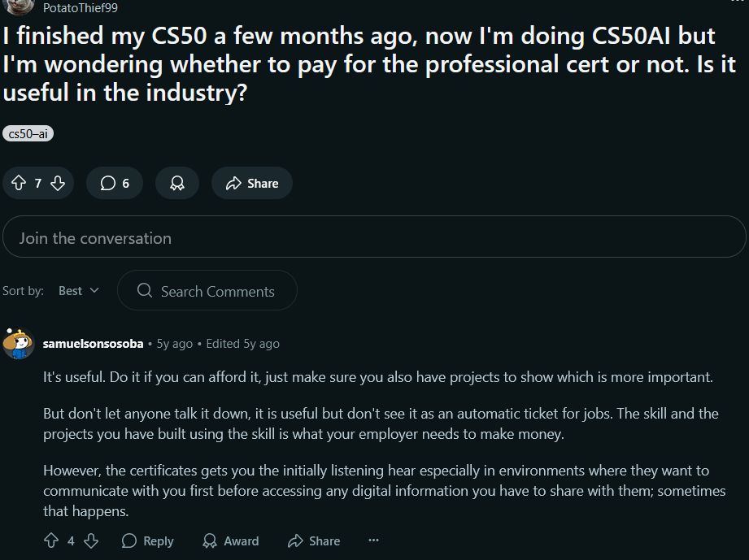Upvote samuelsonsosoba's comment
This screenshot has width=749, height=560.
tap(51, 540)
